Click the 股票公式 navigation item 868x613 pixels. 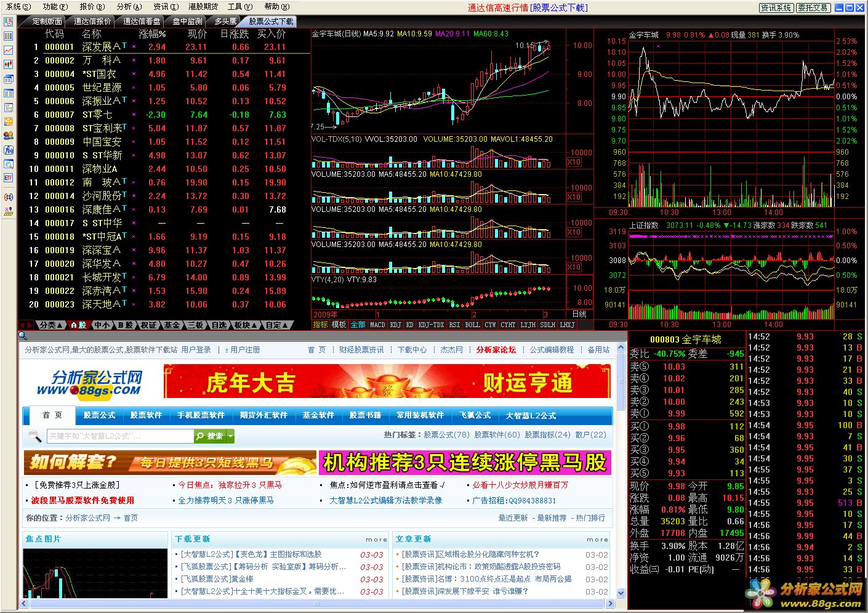point(99,416)
